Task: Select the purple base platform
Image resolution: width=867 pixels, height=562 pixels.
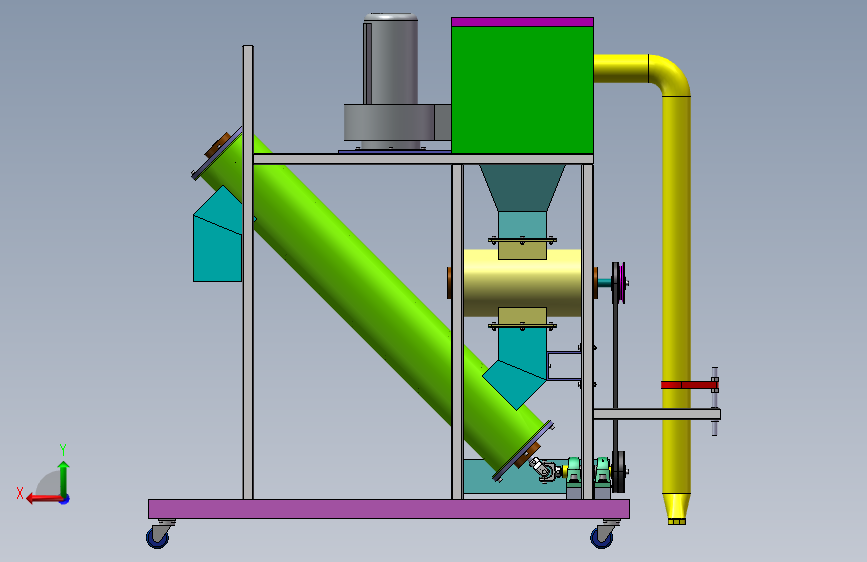Action: point(389,509)
